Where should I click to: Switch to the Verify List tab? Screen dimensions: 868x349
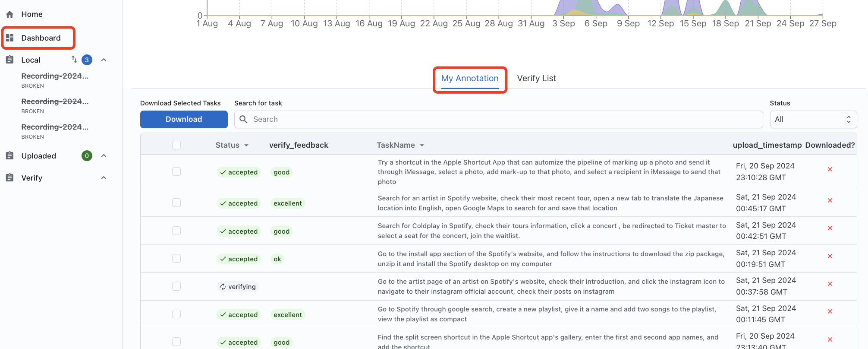click(x=537, y=78)
